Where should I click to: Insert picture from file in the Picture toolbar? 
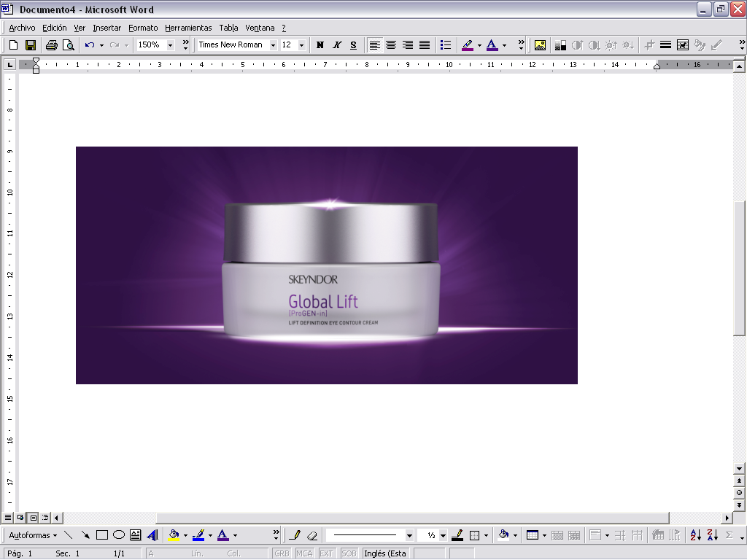tap(540, 44)
